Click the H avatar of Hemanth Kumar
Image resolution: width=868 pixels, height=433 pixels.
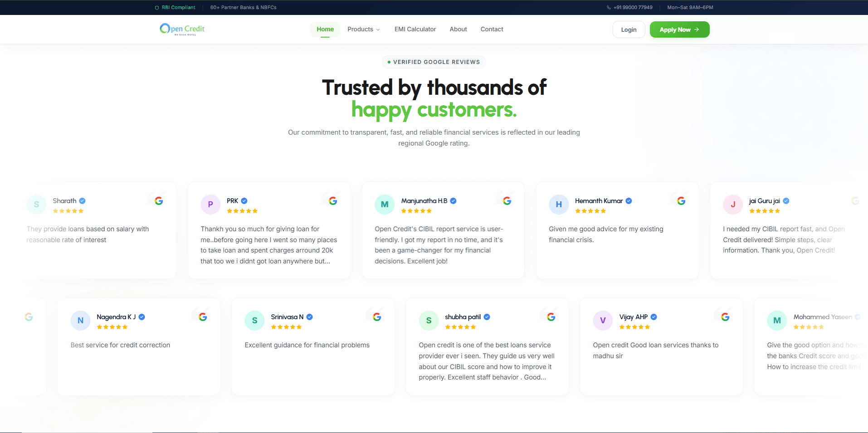pos(559,204)
